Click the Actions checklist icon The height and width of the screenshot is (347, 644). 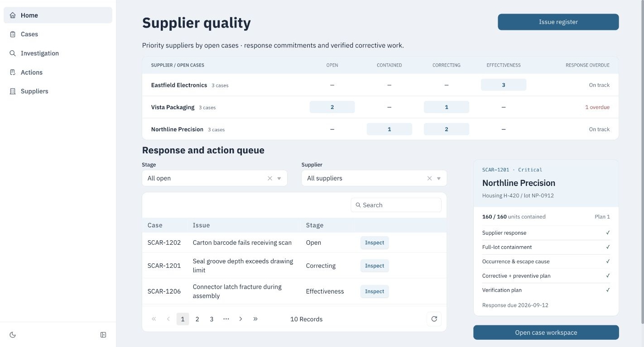click(13, 72)
